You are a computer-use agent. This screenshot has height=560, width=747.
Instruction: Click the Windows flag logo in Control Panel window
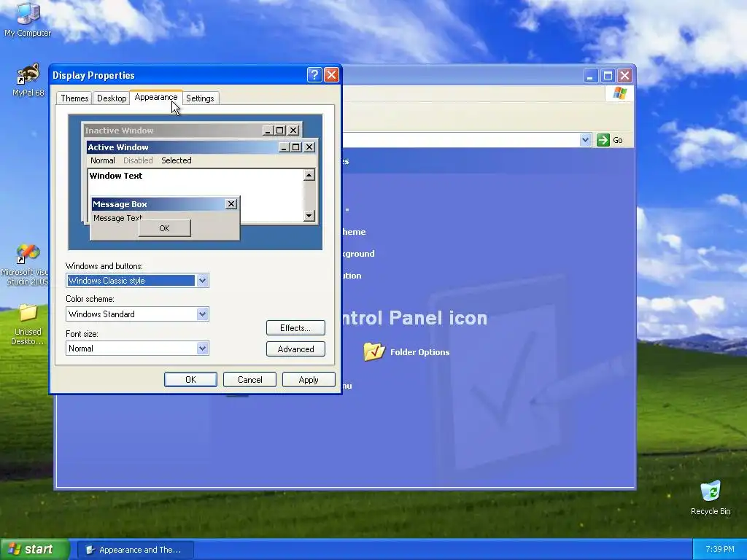click(x=620, y=93)
